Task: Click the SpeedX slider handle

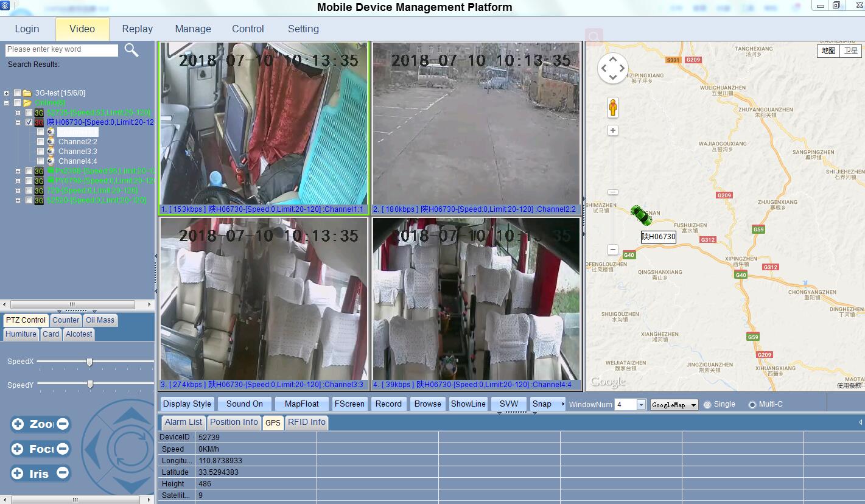Action: 89,362
